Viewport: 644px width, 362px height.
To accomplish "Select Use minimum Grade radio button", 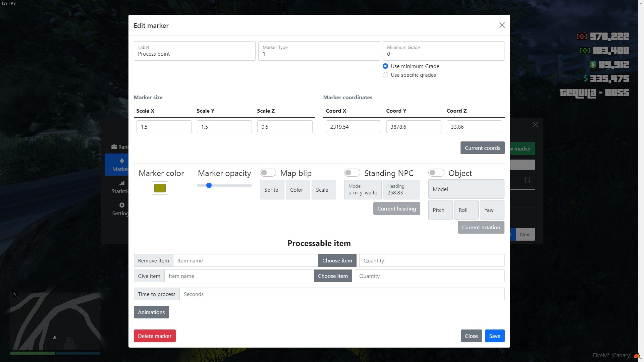I will coord(385,66).
